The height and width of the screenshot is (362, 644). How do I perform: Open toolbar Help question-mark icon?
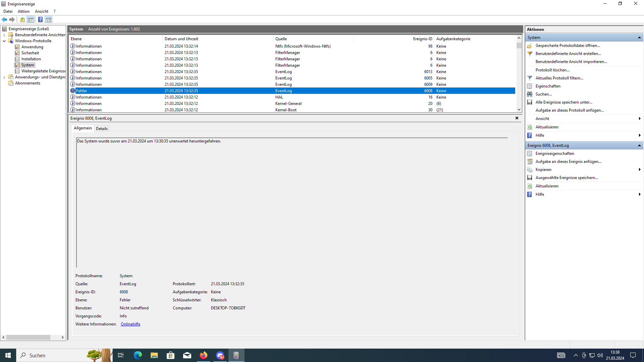[x=40, y=19]
